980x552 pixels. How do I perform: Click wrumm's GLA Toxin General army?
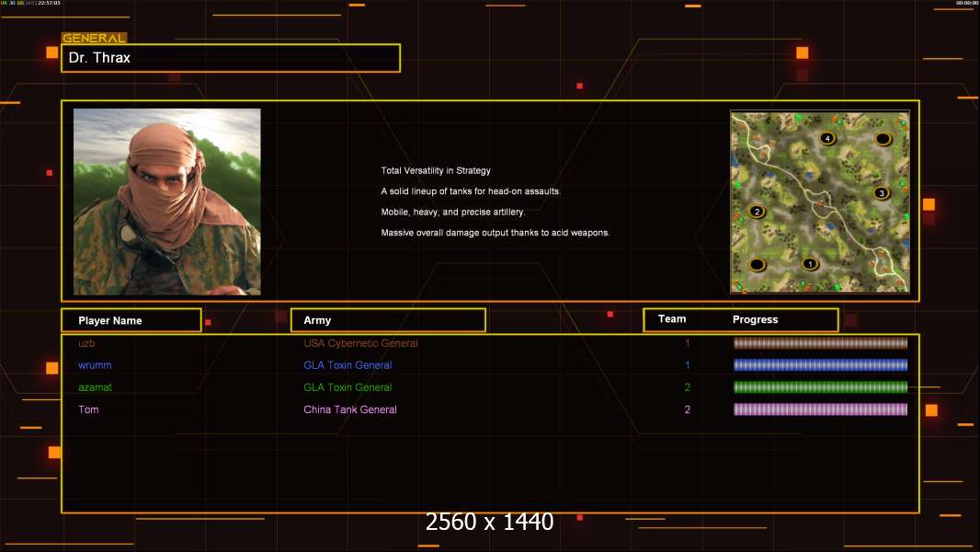[x=348, y=365]
